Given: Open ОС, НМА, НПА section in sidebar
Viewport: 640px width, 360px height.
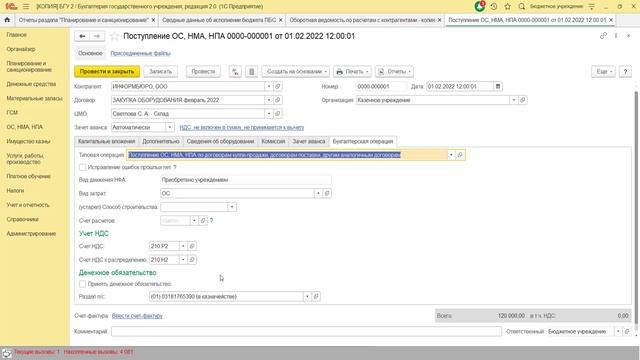Looking at the screenshot, I should click(24, 127).
